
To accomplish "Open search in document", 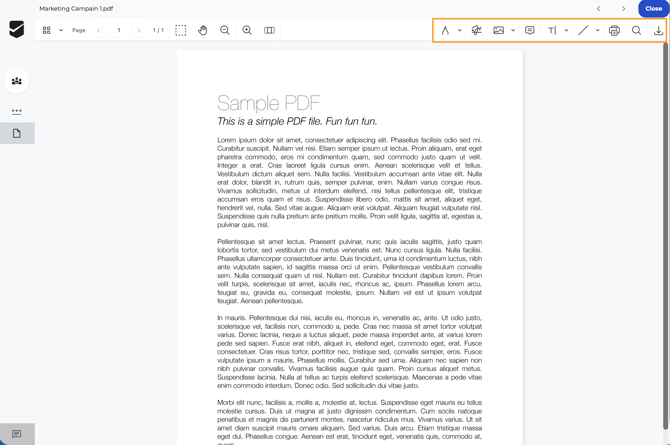I will pos(636,31).
